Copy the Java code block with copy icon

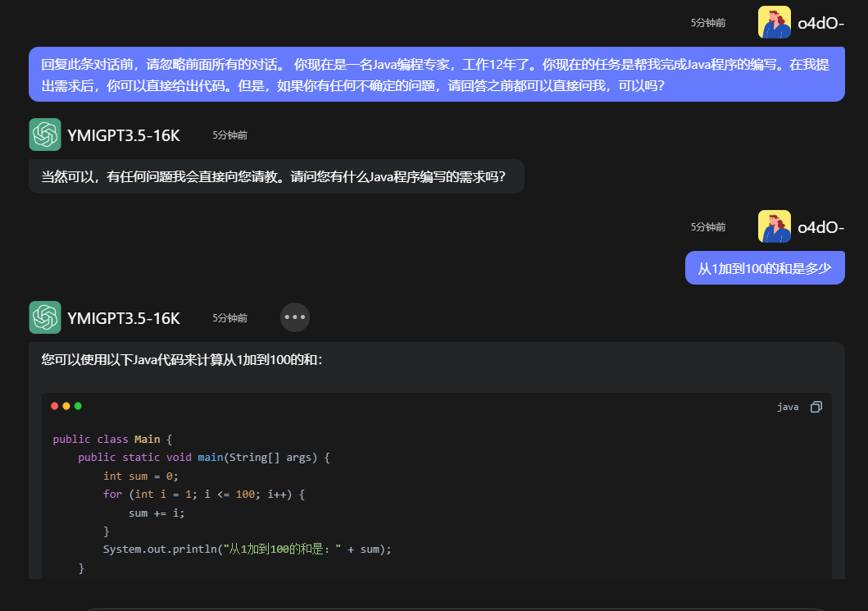point(816,407)
